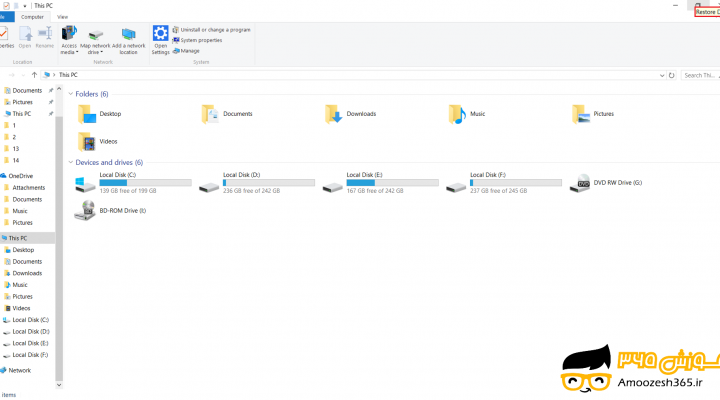Click the Up arrow navigation button
The image size is (720, 400).
click(x=34, y=75)
